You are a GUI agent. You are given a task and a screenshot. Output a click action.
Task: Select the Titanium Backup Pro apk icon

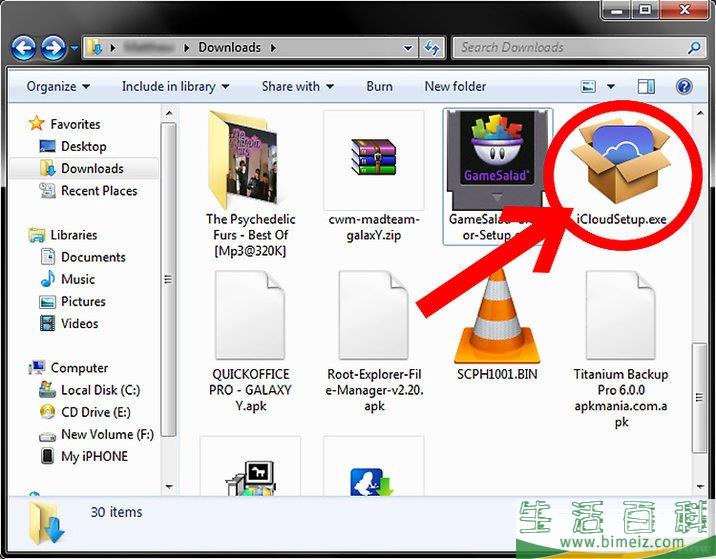pos(621,315)
